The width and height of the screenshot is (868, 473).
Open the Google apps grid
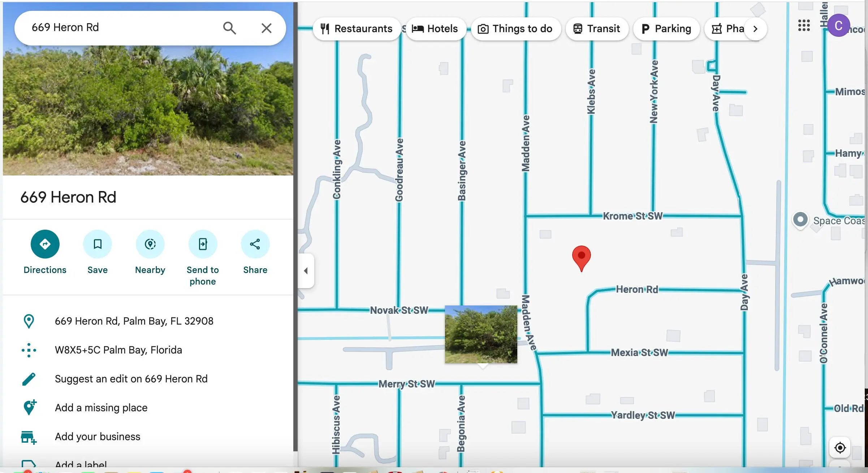(x=804, y=25)
